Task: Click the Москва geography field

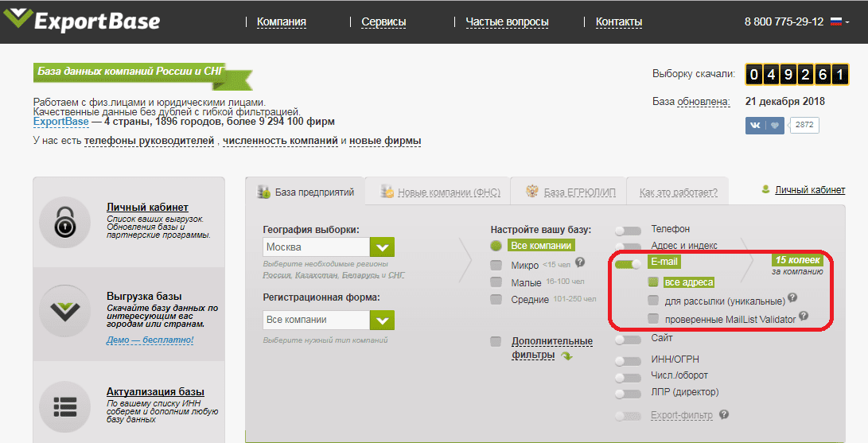Action: click(316, 247)
